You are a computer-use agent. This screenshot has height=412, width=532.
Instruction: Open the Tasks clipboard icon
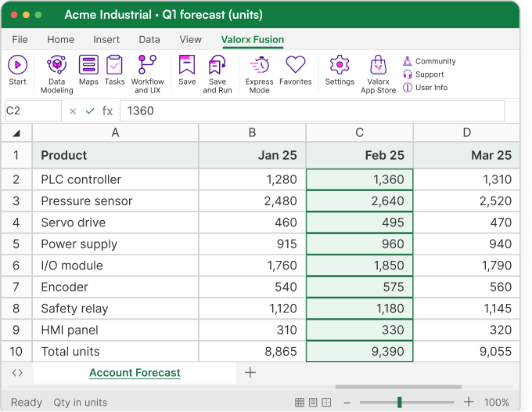114,64
